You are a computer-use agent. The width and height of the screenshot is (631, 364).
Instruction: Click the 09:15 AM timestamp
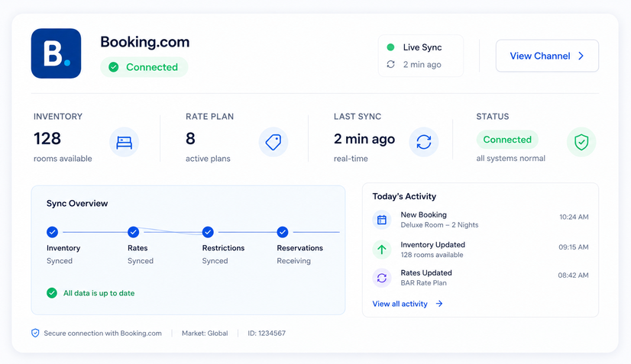574,247
